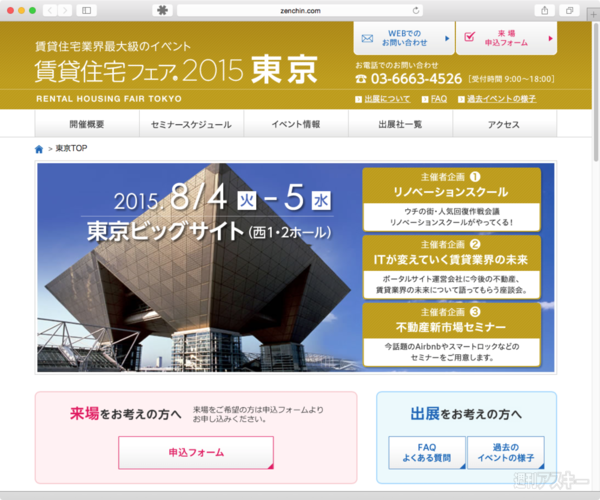Open the リノベーションスクール panel

[452, 199]
